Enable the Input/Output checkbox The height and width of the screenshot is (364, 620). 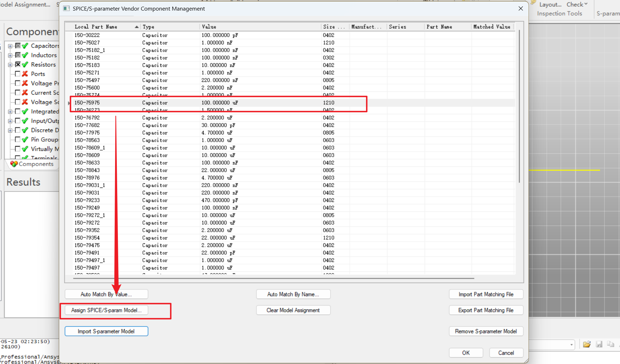point(18,121)
